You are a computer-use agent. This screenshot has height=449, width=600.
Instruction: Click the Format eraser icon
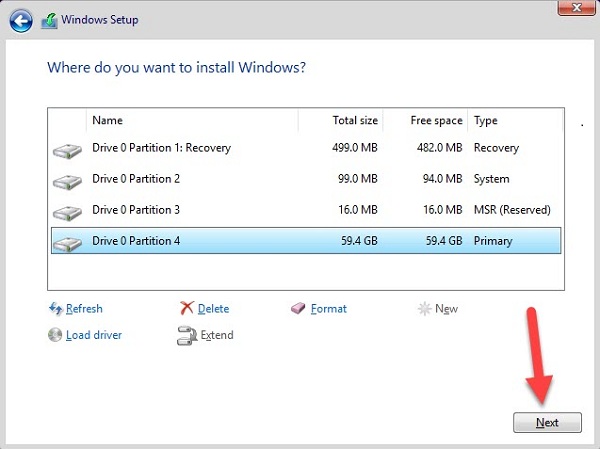point(299,309)
